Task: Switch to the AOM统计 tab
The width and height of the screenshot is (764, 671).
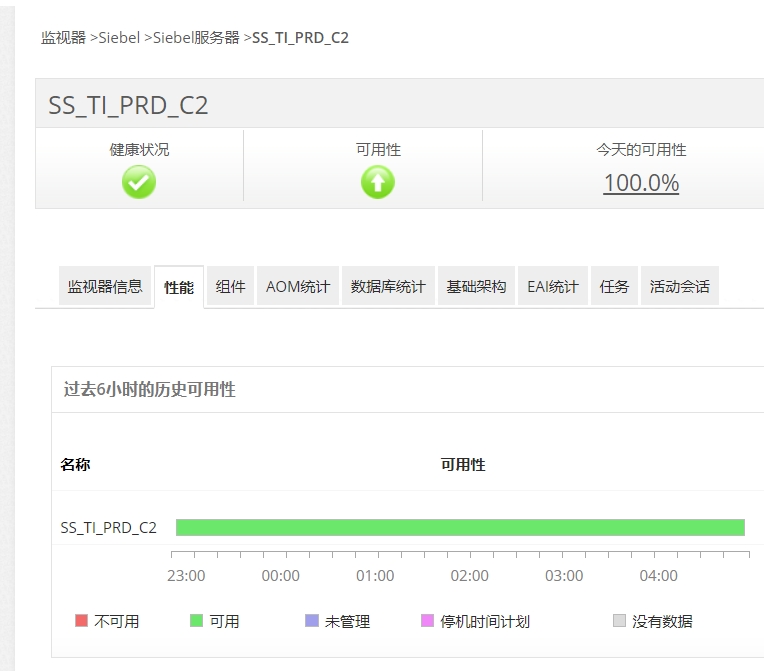Action: click(x=298, y=286)
